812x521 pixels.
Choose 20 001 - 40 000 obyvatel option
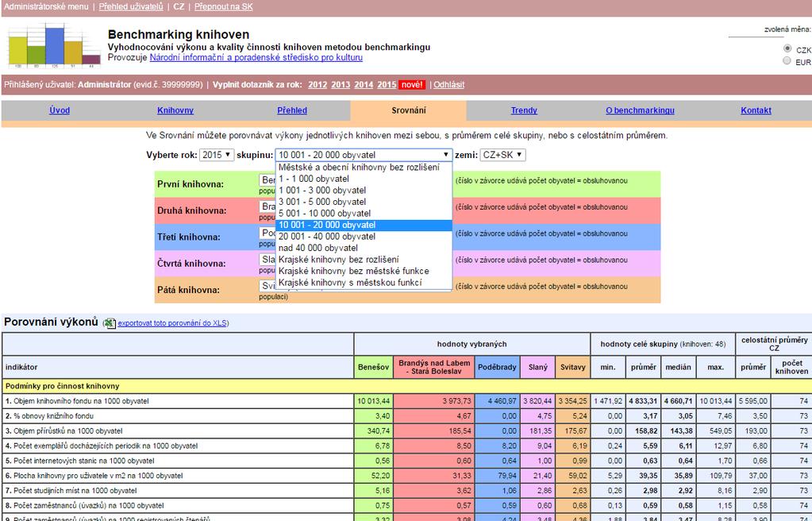click(364, 237)
